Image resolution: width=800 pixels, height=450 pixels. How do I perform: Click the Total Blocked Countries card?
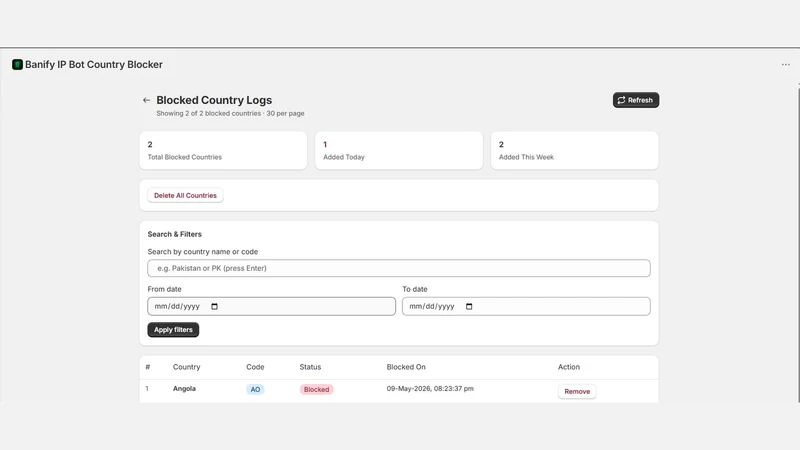point(223,151)
